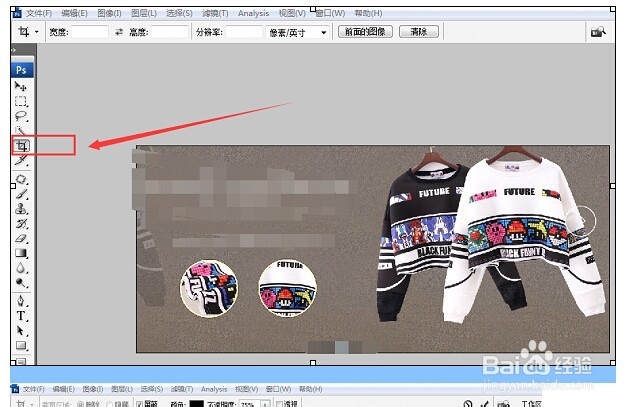This screenshot has height=407, width=628.
Task: Open the 图层(L) menu in top window
Action: 144,13
